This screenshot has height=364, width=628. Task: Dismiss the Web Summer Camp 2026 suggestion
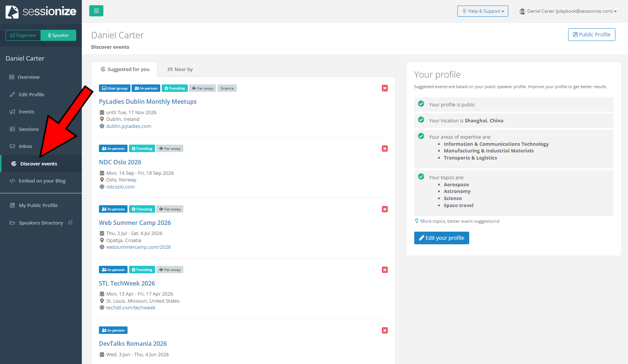click(385, 209)
